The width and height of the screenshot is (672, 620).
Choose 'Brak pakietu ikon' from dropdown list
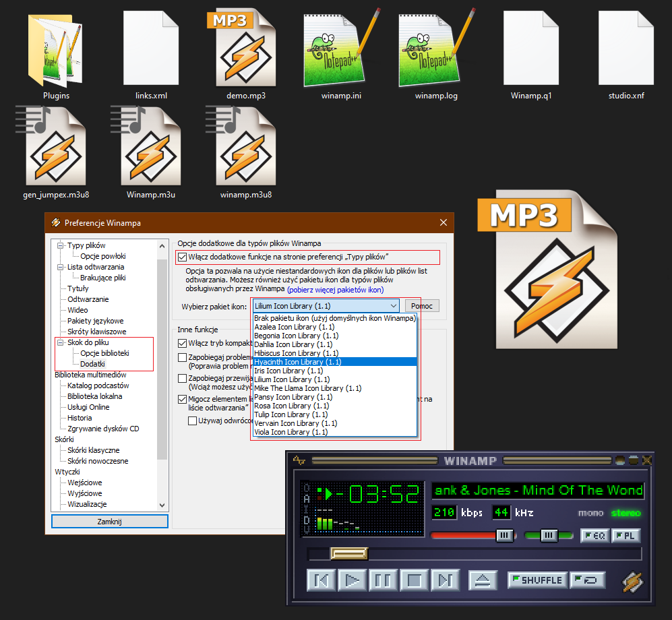(x=335, y=318)
